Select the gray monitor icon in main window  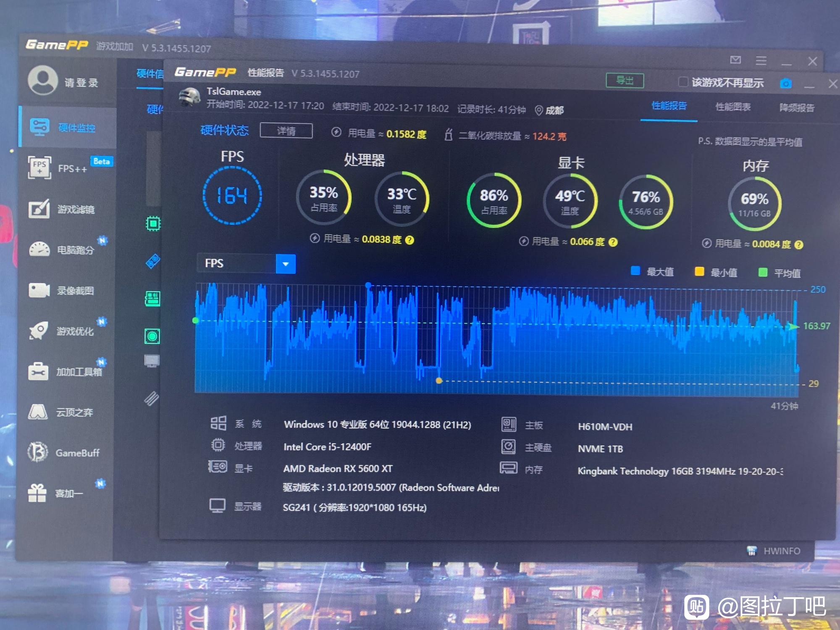click(x=152, y=361)
